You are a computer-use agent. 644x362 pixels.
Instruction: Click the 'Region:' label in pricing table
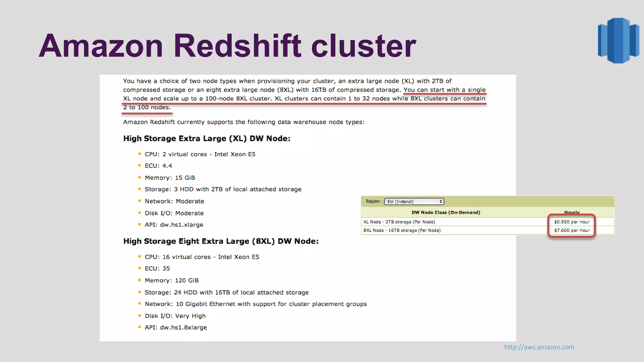click(373, 201)
